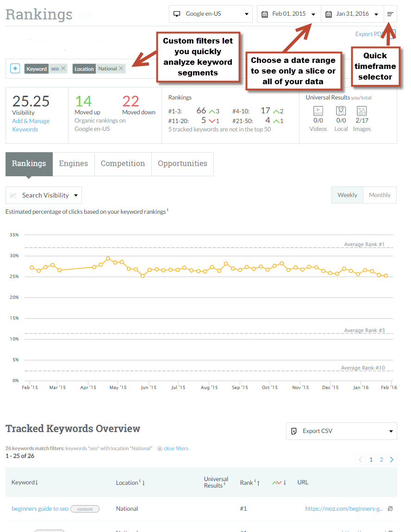Click the Videos universal results icon
The image size is (411, 532).
click(x=318, y=111)
